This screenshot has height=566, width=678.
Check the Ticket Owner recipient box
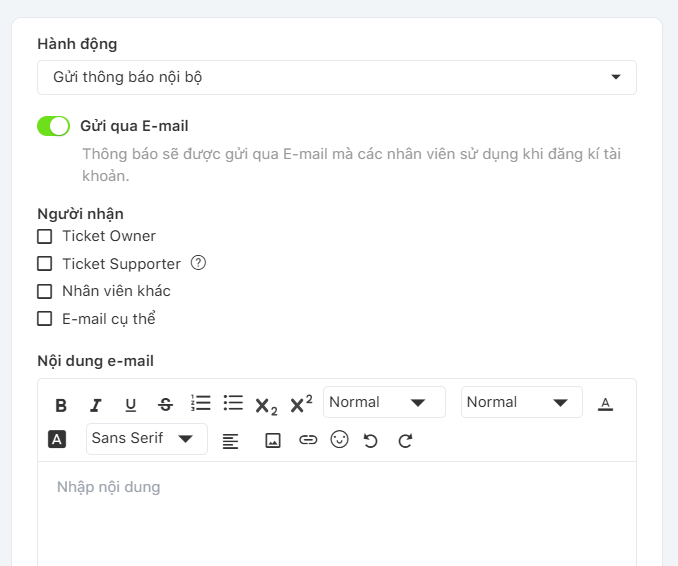coord(44,237)
